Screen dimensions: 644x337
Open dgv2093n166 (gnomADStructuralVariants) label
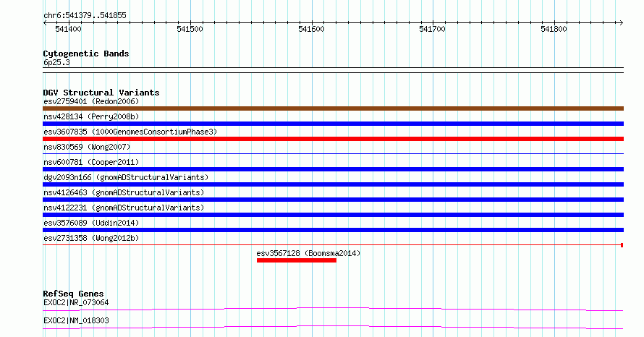126,177
